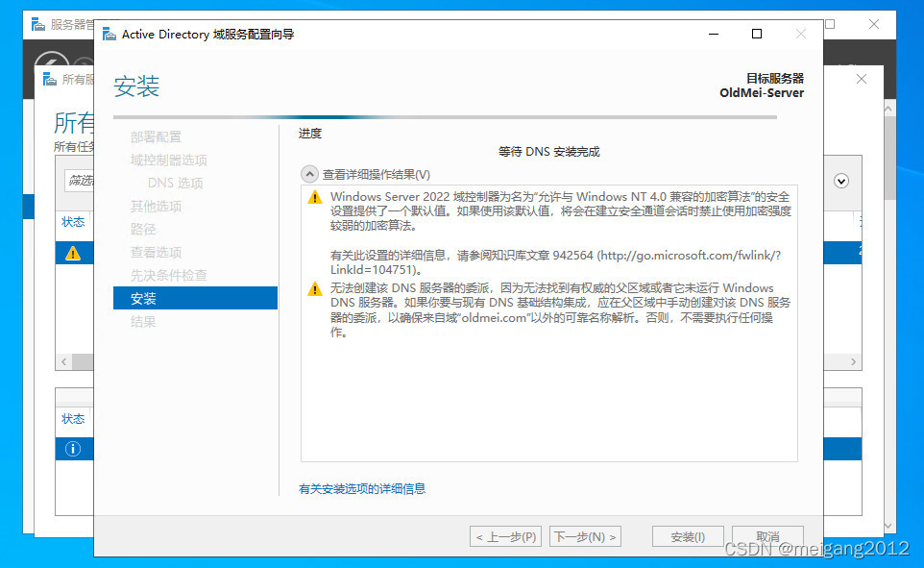The width and height of the screenshot is (924, 568).
Task: Select the 部署配置 step in sidebar
Action: (156, 136)
